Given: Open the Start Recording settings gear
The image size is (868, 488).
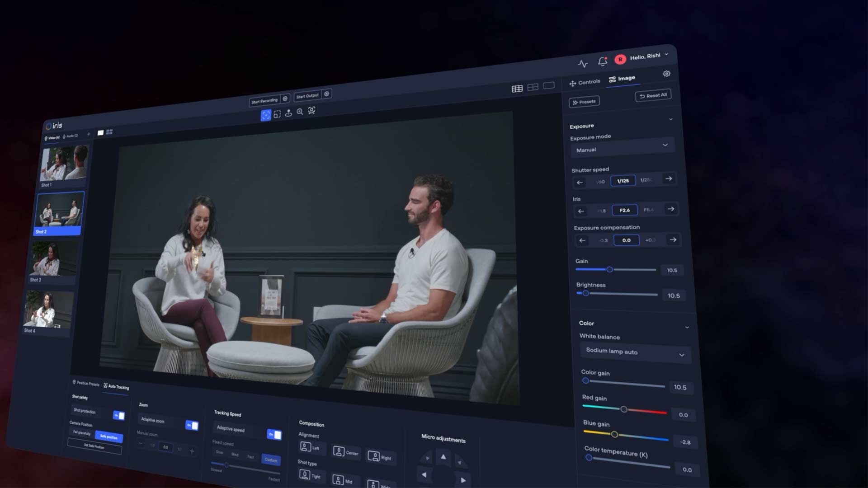Looking at the screenshot, I should [285, 99].
